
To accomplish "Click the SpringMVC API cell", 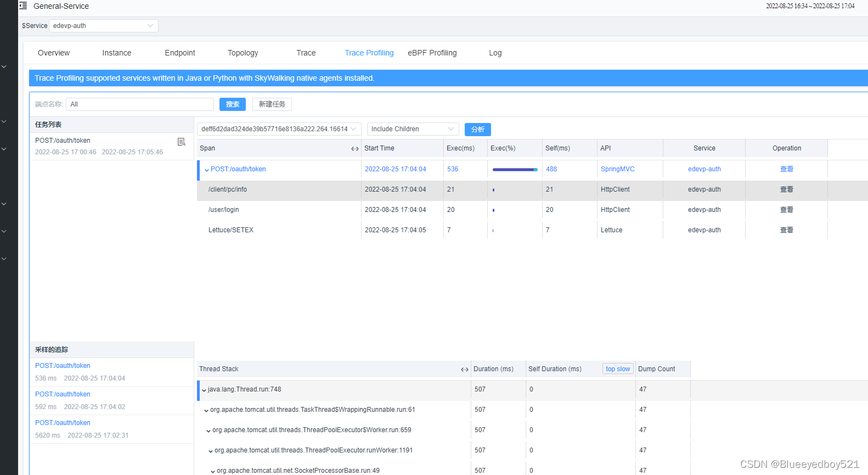I will point(617,169).
